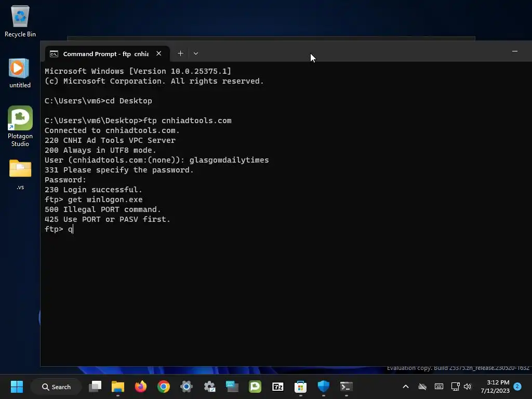
Task: Click the 'get winlogon.exe' command line
Action: tap(94, 199)
